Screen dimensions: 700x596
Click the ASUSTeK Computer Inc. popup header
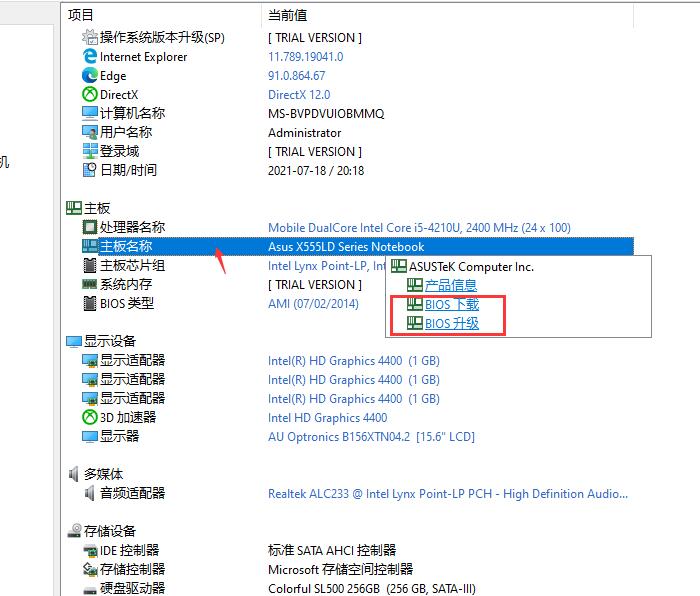pyautogui.click(x=471, y=267)
